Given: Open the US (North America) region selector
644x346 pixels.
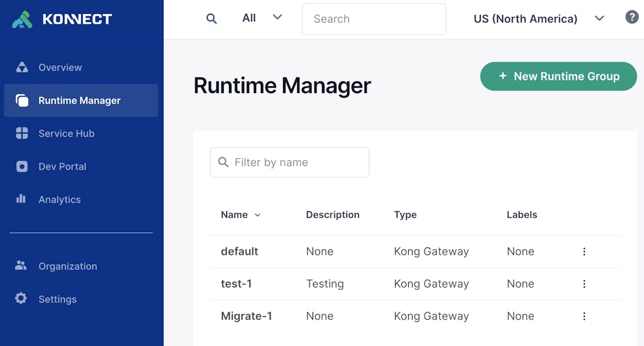Looking at the screenshot, I should click(x=538, y=19).
